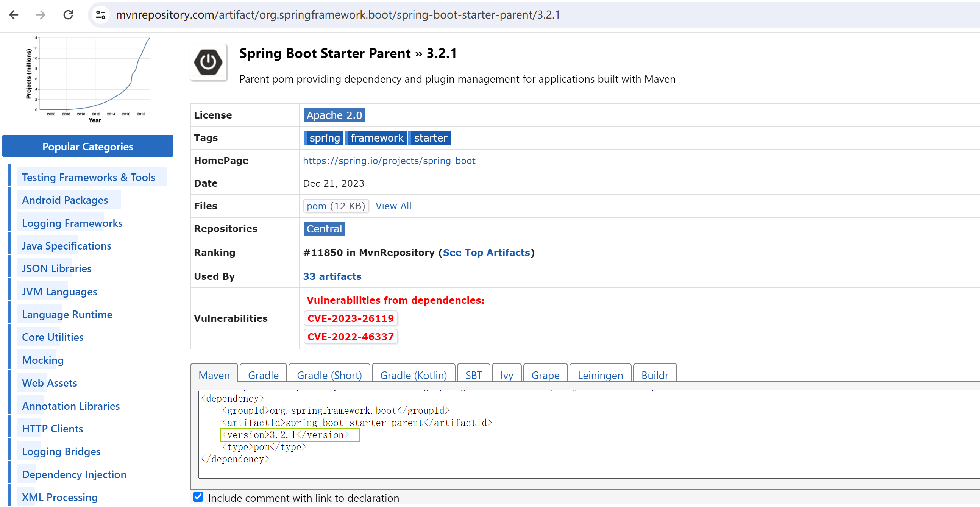Open site information icon in address bar
Viewport: 980px width, 507px height.
coord(100,15)
